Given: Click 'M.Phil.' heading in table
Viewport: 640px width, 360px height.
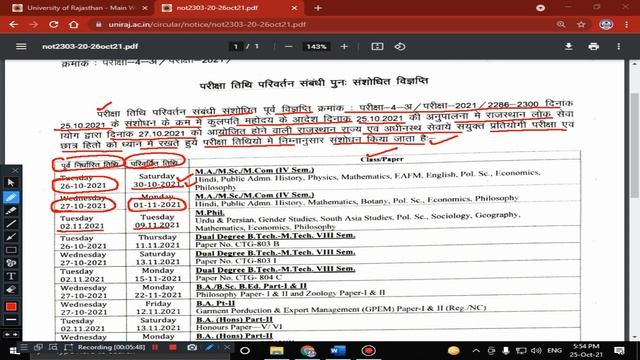Looking at the screenshot, I should pos(210,213).
